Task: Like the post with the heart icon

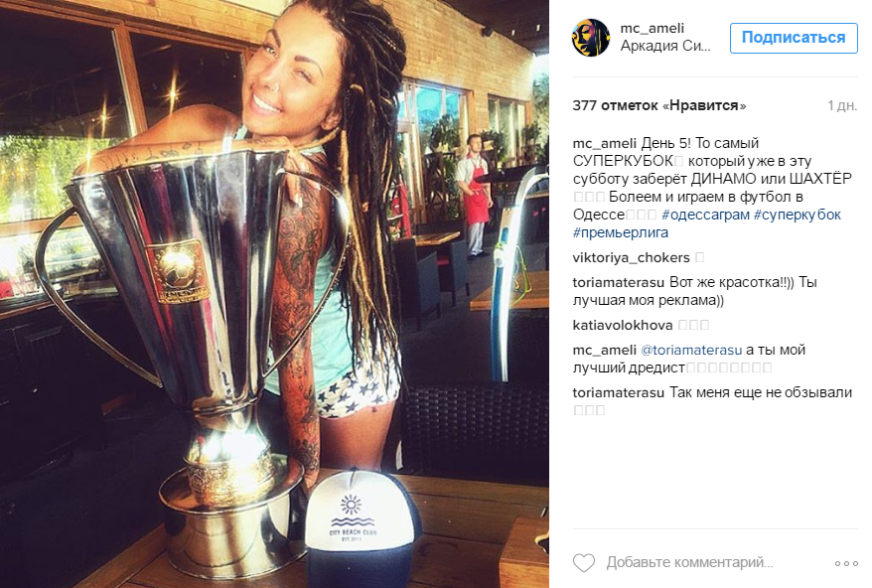Action: coord(584,563)
